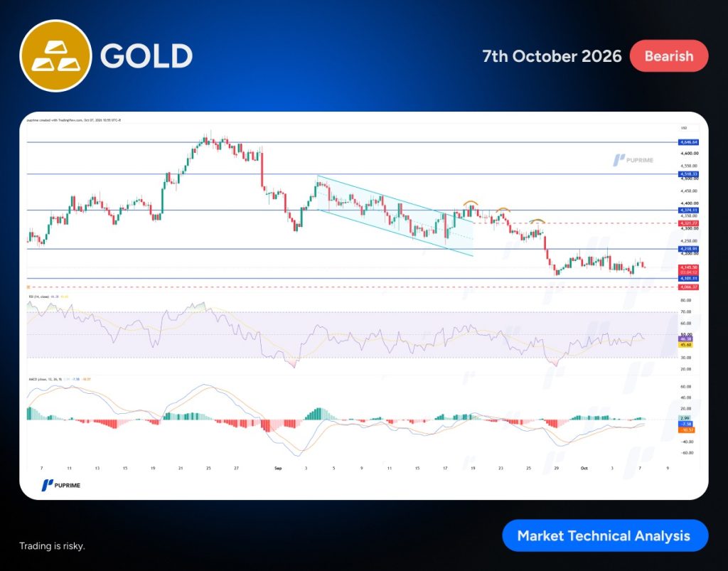Click the 4,250.00 price axis tick
This screenshot has width=728, height=571.
tap(689, 241)
